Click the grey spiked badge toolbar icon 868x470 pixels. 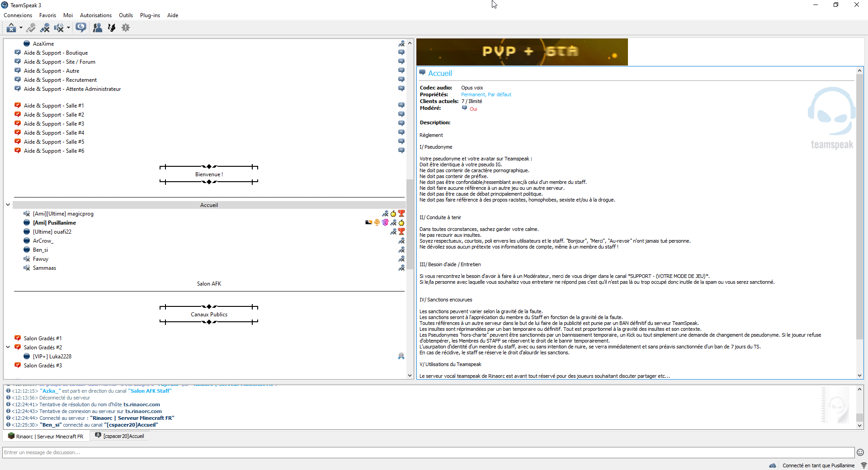click(x=126, y=28)
